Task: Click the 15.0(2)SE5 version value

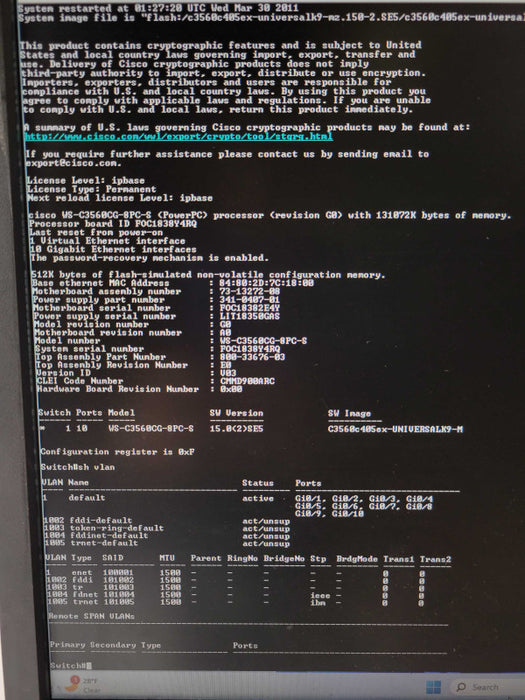Action: point(236,429)
